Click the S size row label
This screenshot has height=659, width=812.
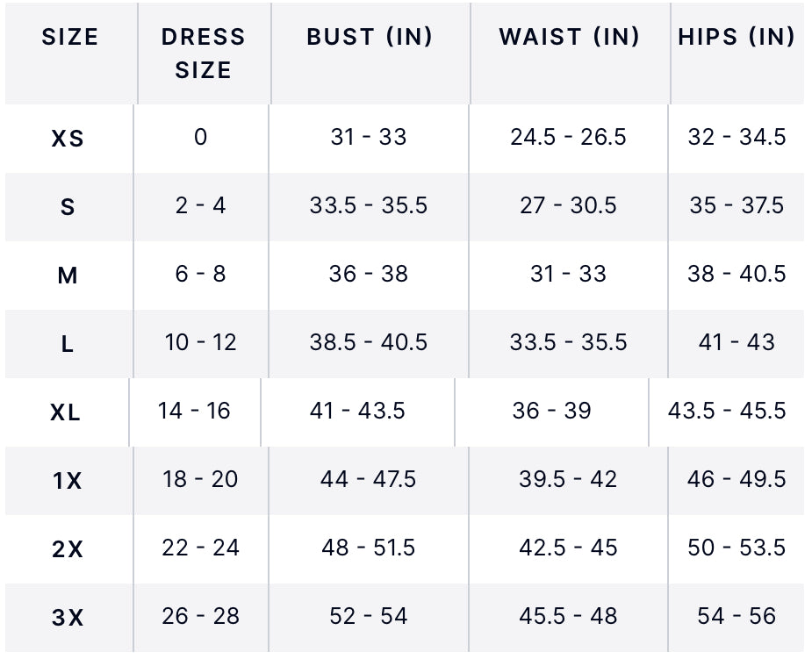tap(68, 207)
